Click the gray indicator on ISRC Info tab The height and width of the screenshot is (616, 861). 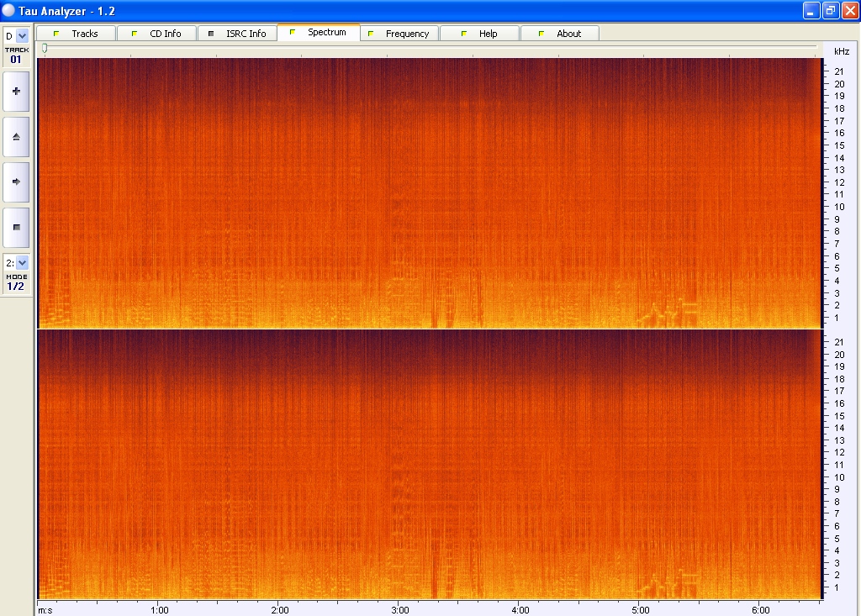[211, 34]
